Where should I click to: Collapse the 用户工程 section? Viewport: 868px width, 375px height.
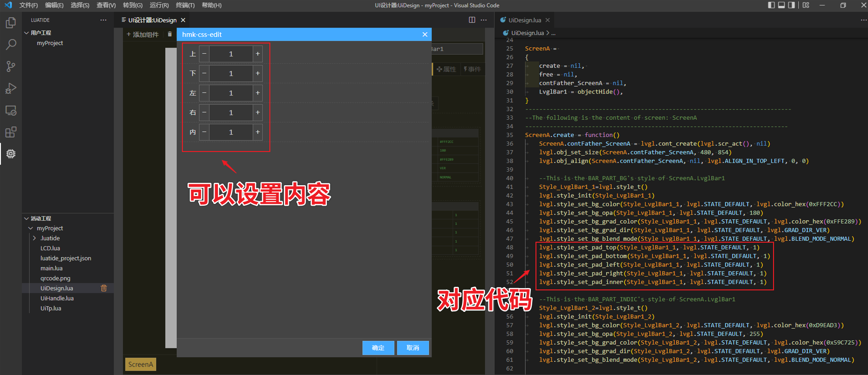coord(27,33)
